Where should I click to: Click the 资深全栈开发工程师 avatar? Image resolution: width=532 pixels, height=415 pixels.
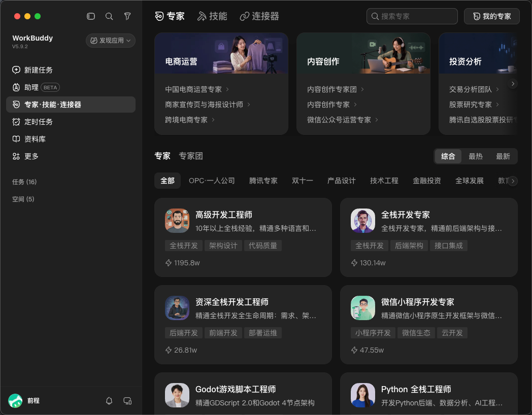tap(177, 308)
